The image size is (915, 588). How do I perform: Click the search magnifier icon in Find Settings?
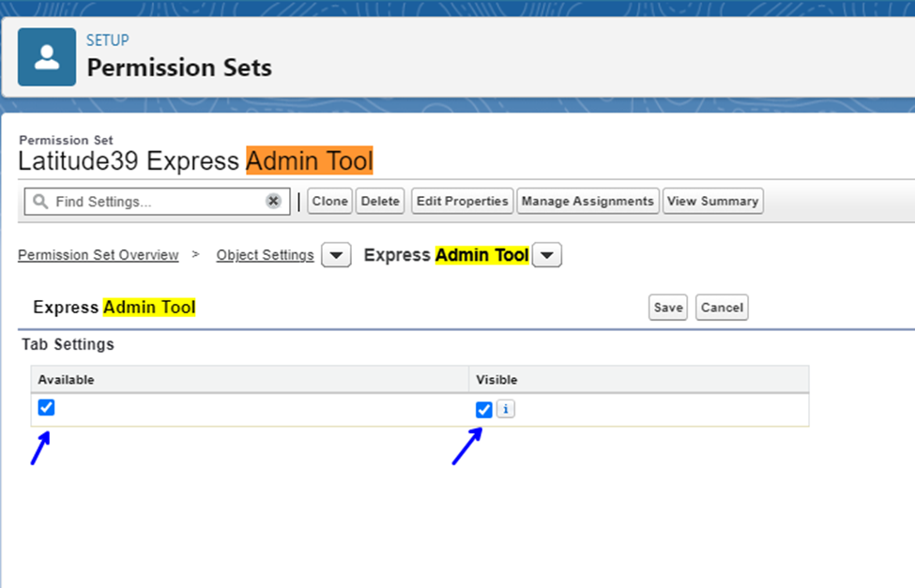point(40,202)
